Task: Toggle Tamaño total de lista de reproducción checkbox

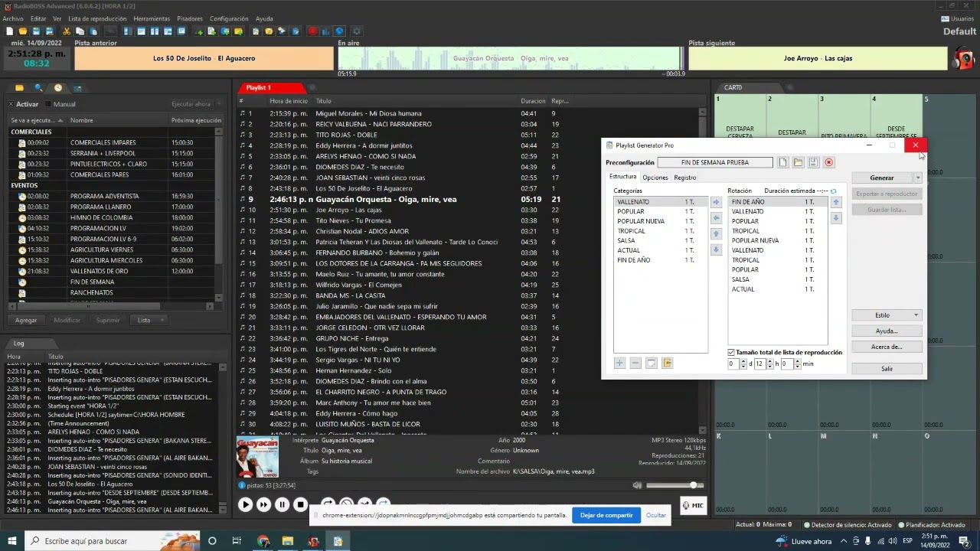Action: pos(731,353)
